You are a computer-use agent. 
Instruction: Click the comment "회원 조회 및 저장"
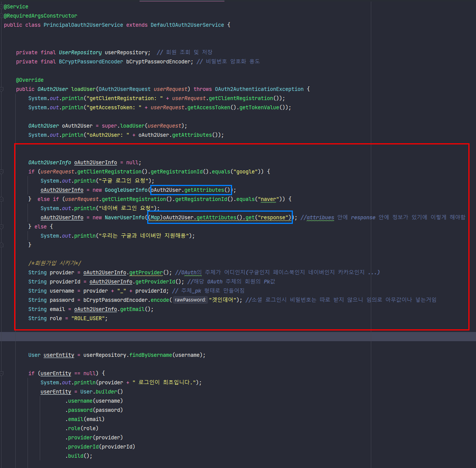185,52
